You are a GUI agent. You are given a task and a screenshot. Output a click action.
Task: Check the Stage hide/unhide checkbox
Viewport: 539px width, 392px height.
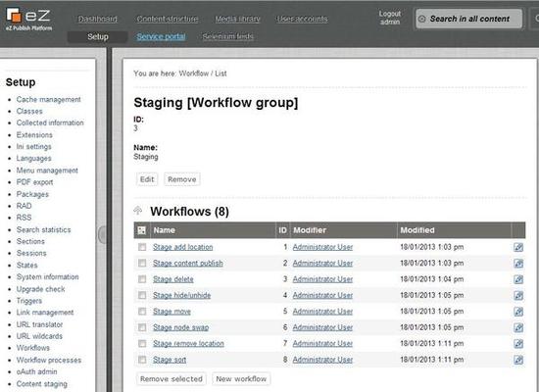142,295
